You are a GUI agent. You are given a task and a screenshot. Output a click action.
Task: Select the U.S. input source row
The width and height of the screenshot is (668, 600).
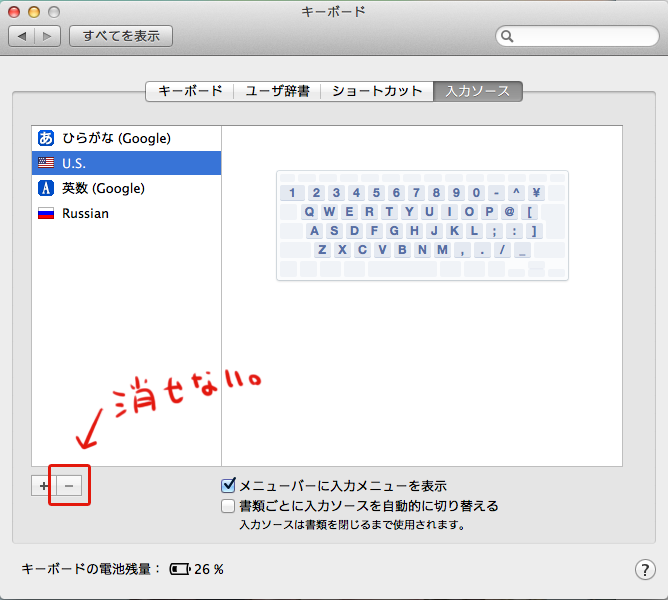click(x=127, y=163)
